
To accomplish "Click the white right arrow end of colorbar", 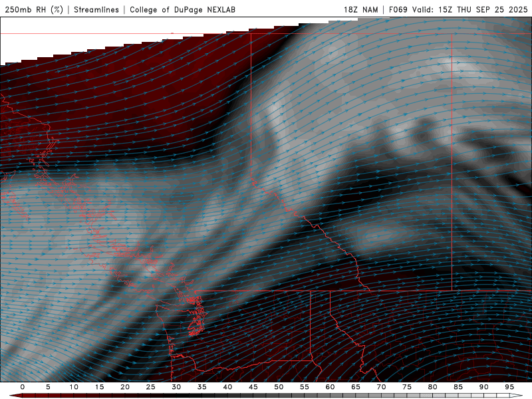I will 516,396.
